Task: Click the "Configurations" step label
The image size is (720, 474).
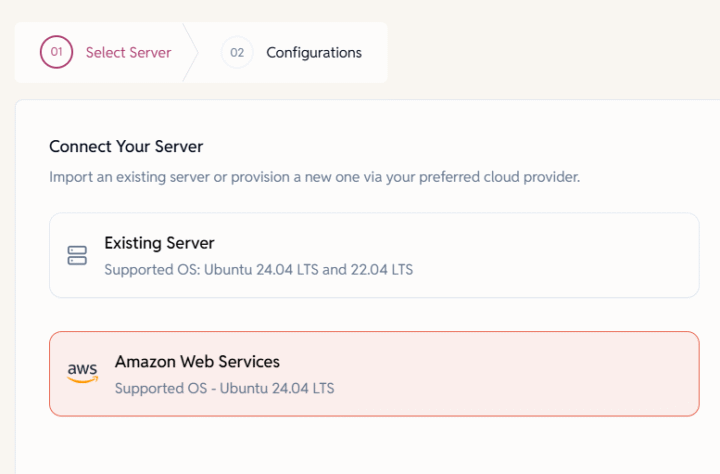Action: (314, 52)
